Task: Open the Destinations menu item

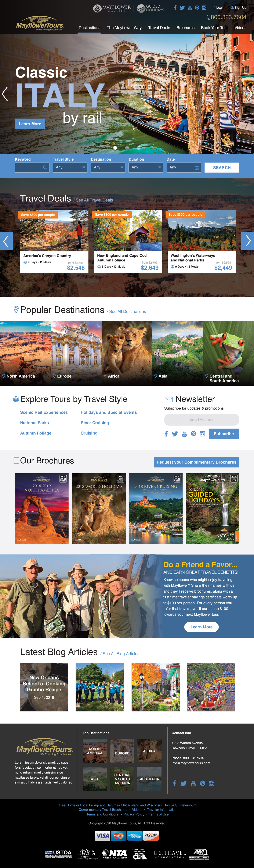Action: tap(90, 28)
